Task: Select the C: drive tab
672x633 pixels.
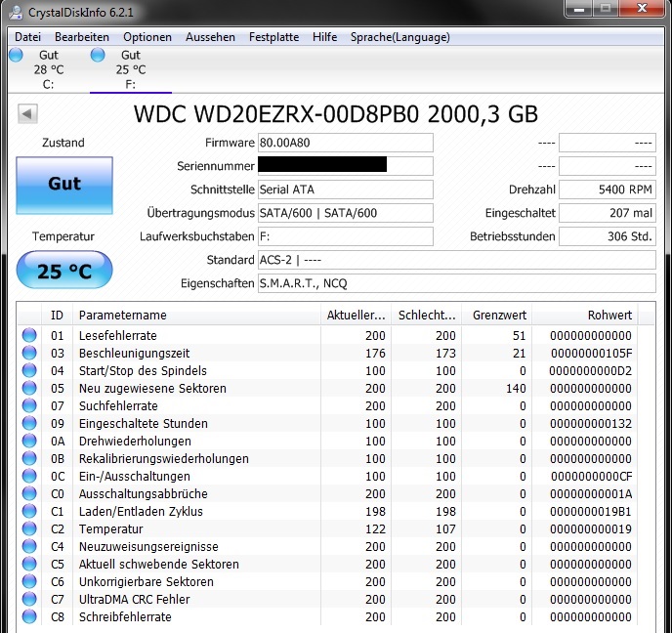Action: pos(49,69)
